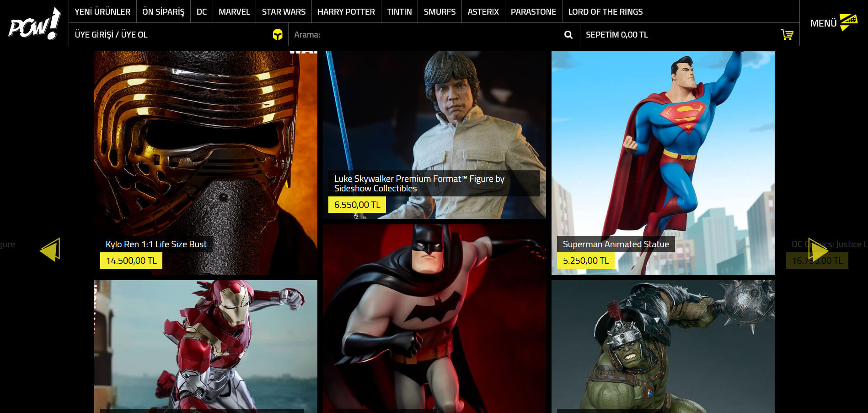The image size is (868, 413).
Task: Click inside the Arama search field
Action: pos(425,35)
